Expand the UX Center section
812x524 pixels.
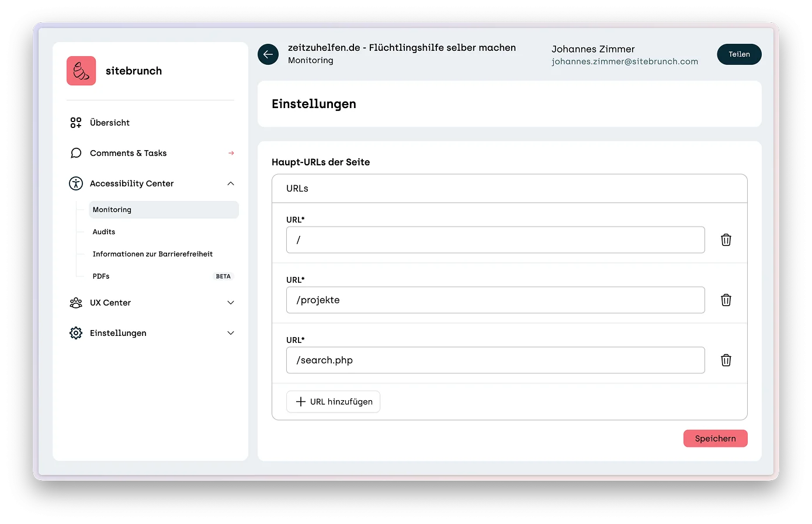231,303
